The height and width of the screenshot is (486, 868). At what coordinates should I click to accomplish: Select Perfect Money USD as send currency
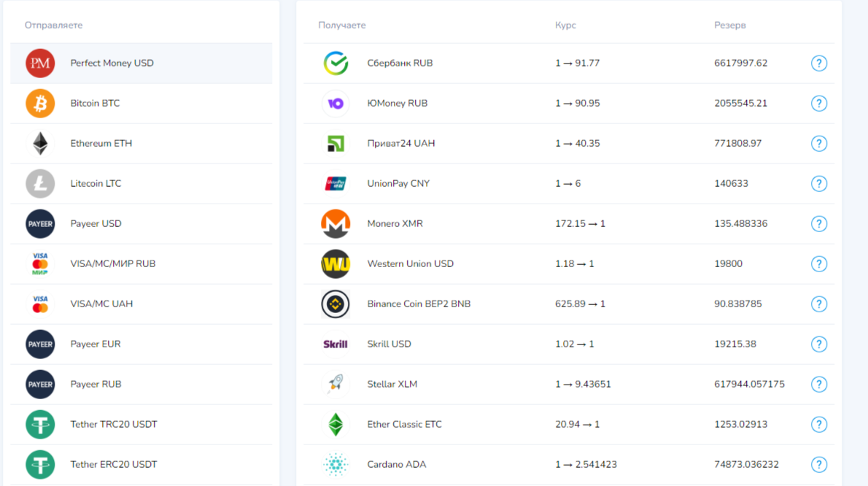tap(142, 63)
